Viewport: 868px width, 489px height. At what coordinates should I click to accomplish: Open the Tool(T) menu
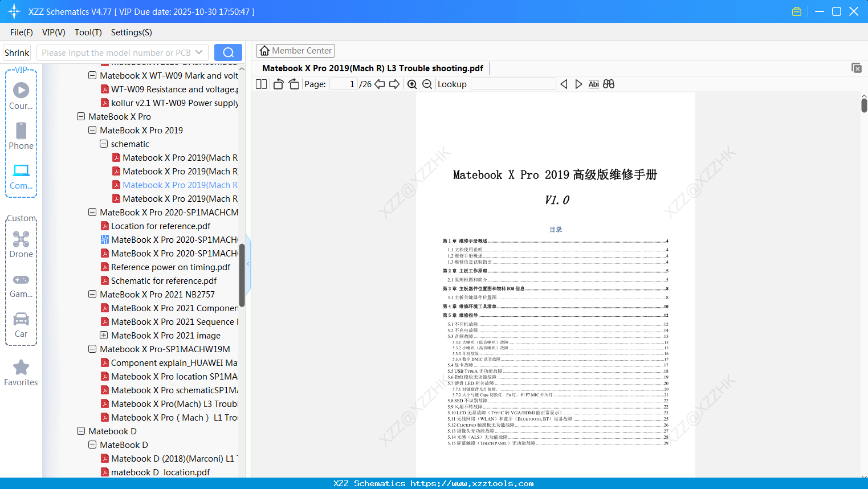[88, 32]
